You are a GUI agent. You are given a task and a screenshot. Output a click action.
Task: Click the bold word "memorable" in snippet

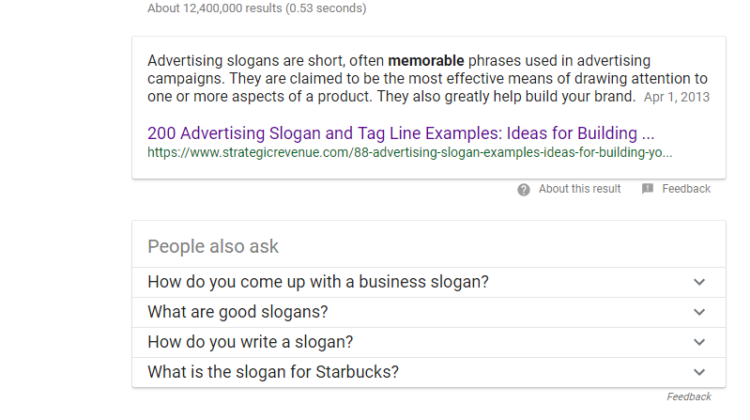426,60
